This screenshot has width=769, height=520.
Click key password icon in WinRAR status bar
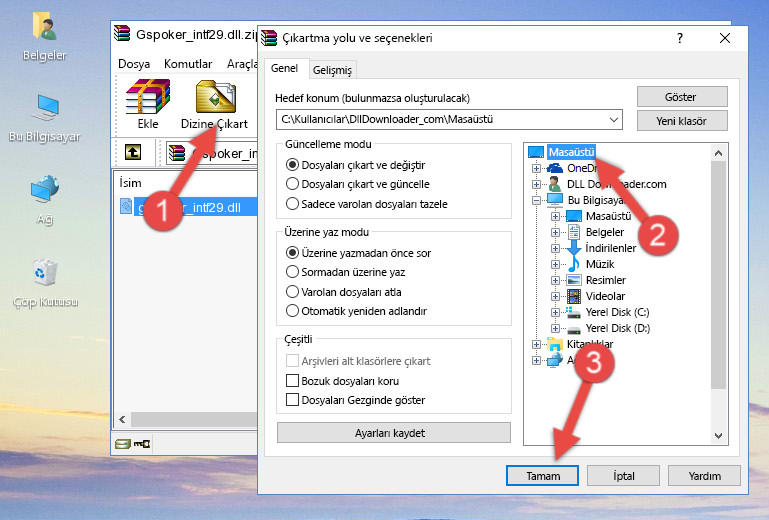tap(142, 444)
